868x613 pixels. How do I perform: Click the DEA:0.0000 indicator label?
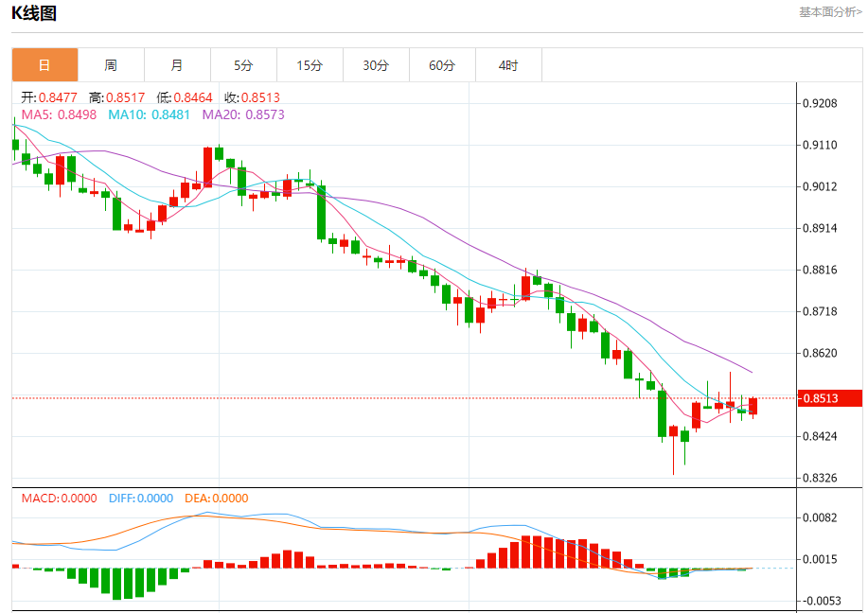coord(217,499)
